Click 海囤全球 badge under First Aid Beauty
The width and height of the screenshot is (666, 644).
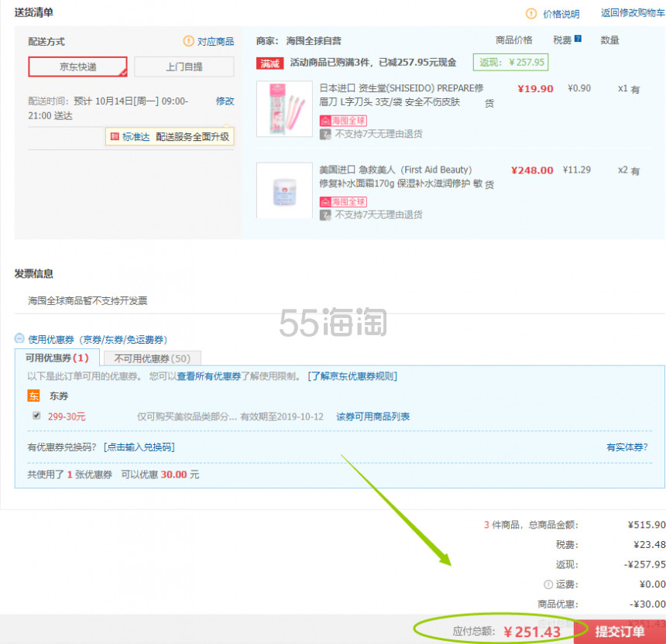(343, 202)
